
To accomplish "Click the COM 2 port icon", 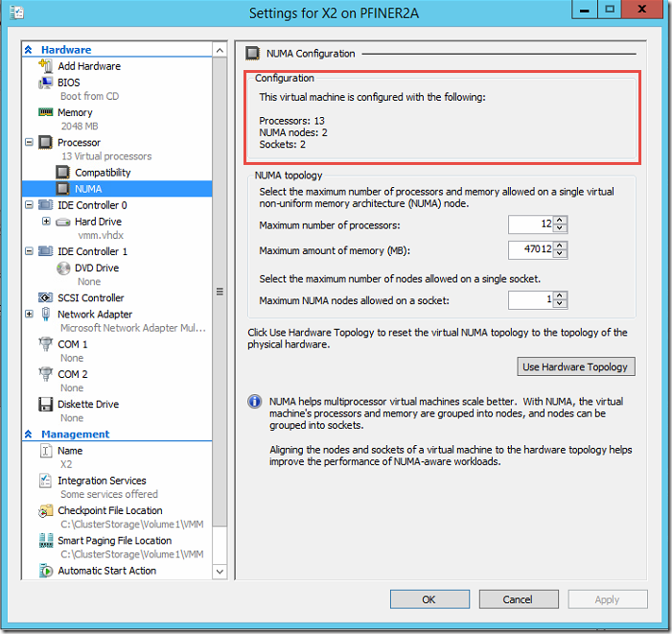I will tap(45, 374).
